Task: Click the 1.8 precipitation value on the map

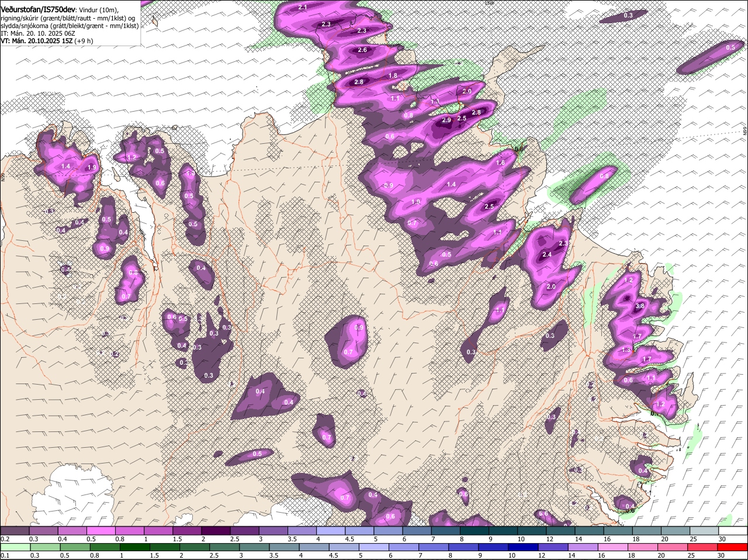Action: [x=393, y=75]
